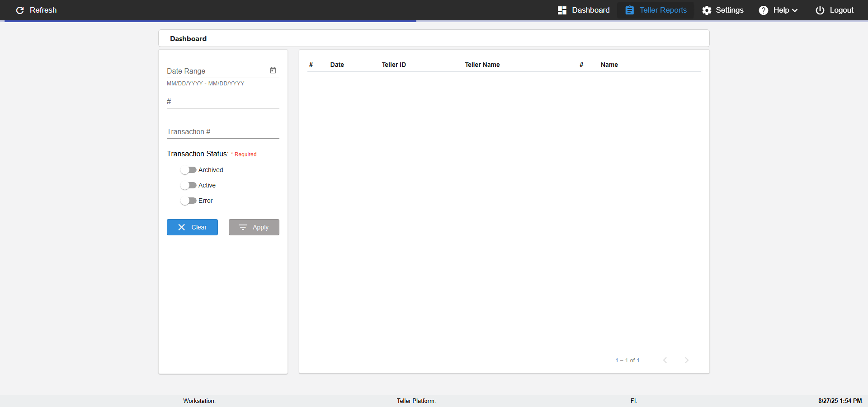The width and height of the screenshot is (868, 407).
Task: Click the Workstation label in the status bar
Action: click(199, 401)
